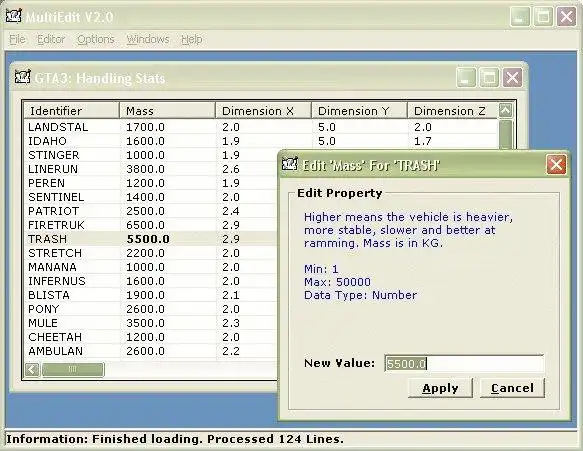Viewport: 583px width, 451px height.
Task: Click LINERUN's Dimension X value 2.6
Action: coord(231,169)
